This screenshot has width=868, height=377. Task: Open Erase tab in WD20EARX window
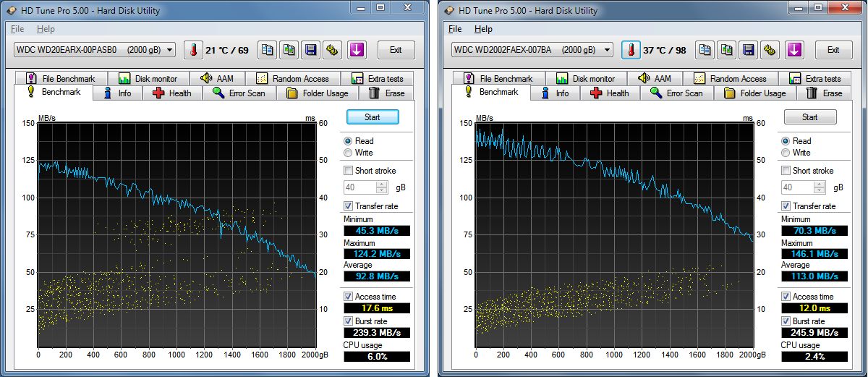tap(386, 93)
